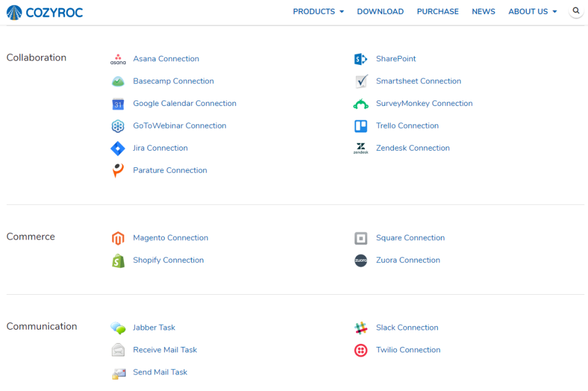Click the Magento icon
The width and height of the screenshot is (588, 391).
118,238
